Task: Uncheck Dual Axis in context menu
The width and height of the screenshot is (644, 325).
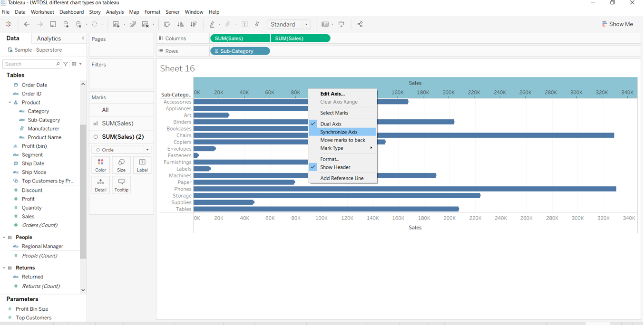Action: click(331, 124)
